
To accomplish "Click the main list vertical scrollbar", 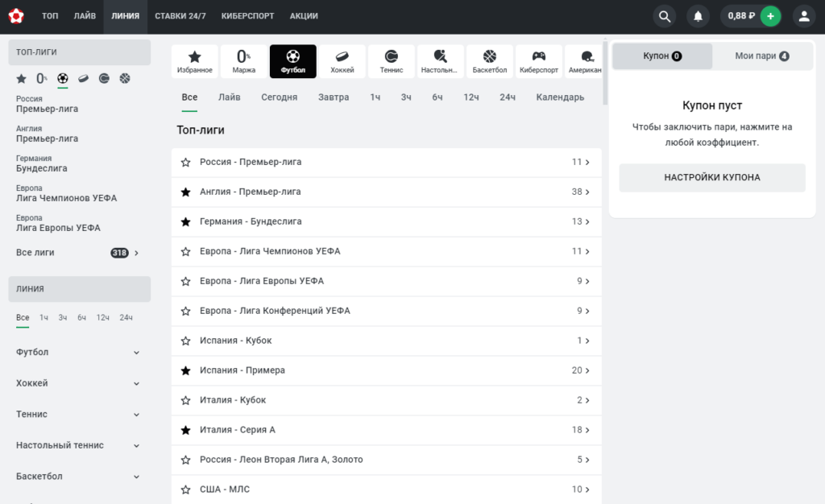I will (x=605, y=72).
